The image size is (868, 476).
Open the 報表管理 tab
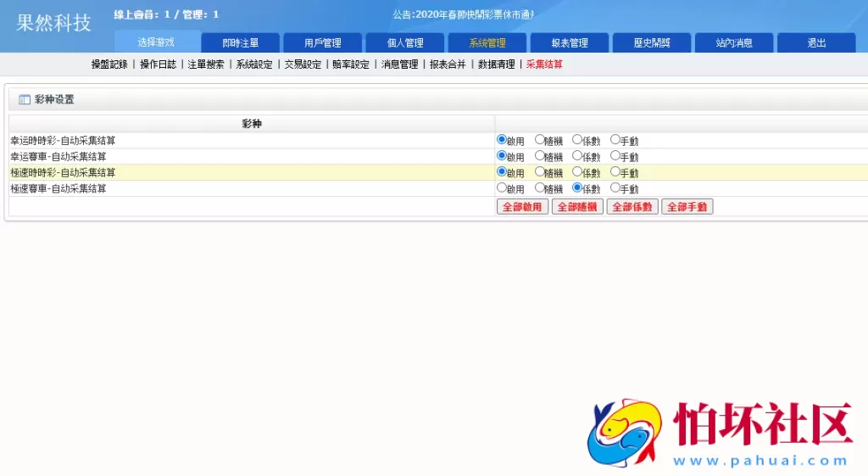570,42
